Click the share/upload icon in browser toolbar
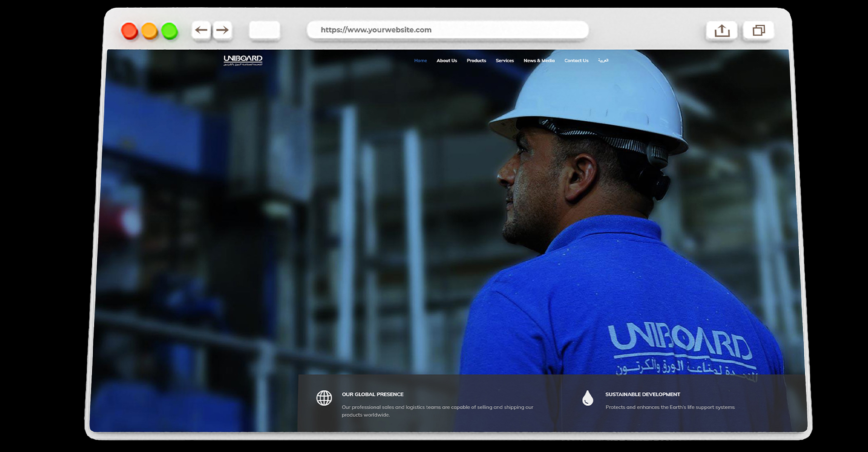 click(722, 30)
